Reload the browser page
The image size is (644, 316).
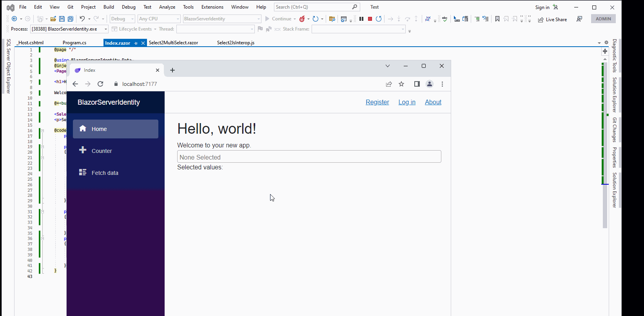(x=100, y=84)
